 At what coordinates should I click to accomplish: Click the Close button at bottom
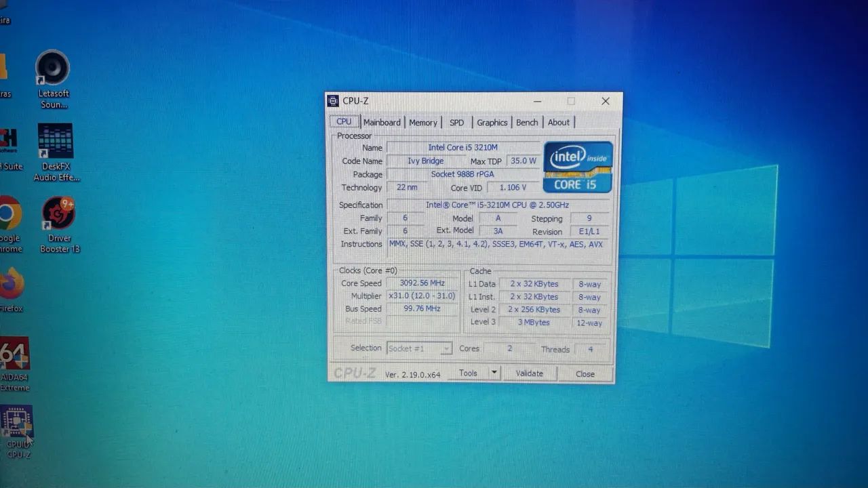point(585,374)
